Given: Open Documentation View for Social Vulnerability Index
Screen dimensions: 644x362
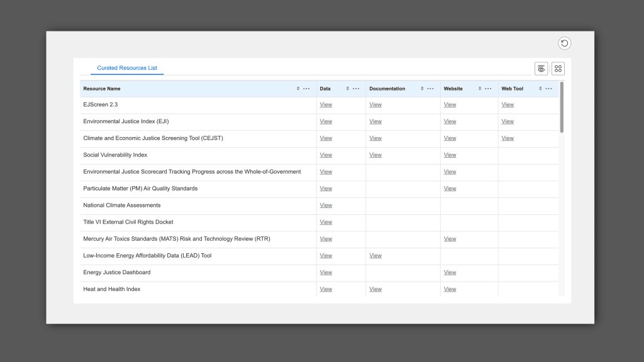Looking at the screenshot, I should (x=375, y=155).
